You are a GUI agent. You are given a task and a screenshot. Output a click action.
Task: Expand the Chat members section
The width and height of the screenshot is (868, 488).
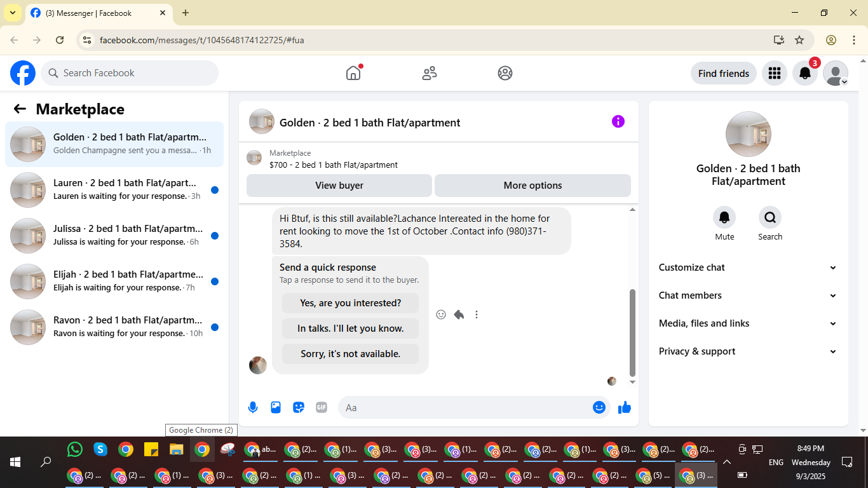749,295
